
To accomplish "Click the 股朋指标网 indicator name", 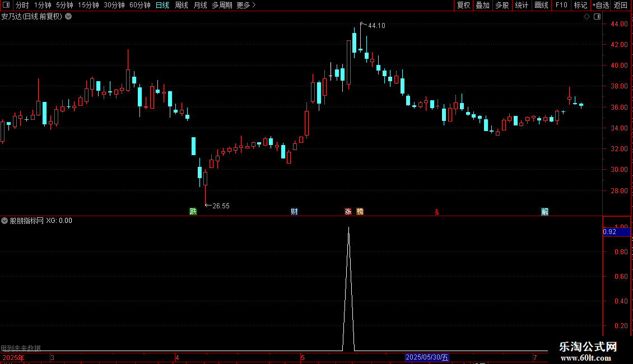I will (x=27, y=221).
